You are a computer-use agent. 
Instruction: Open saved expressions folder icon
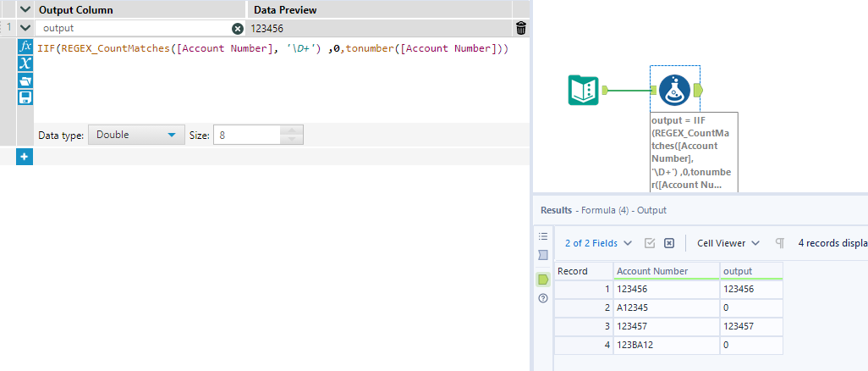point(25,80)
